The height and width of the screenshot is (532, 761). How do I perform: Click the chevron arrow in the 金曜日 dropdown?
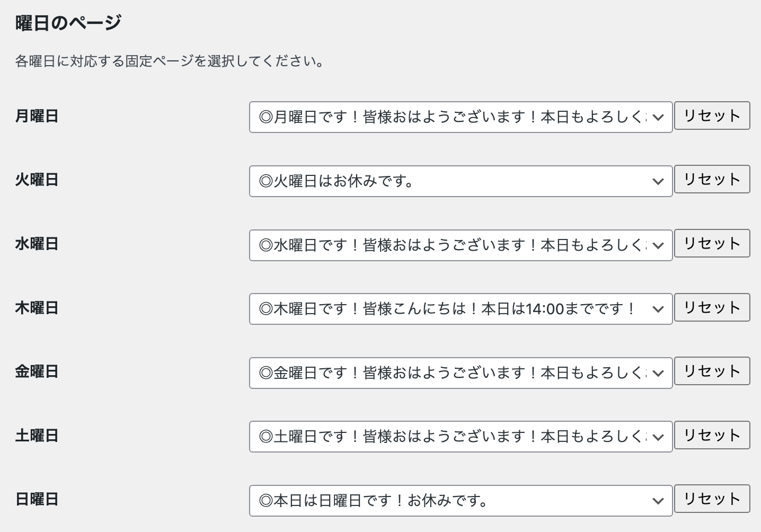658,373
